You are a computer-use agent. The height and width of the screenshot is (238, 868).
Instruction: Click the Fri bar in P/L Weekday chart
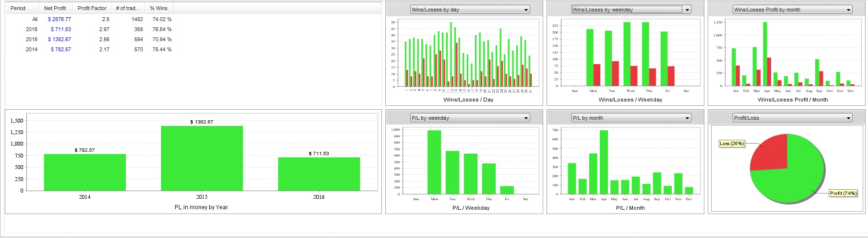507,190
